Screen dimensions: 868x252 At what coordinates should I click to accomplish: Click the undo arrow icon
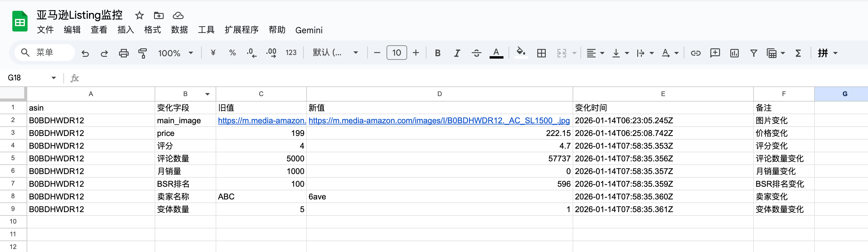click(x=85, y=53)
